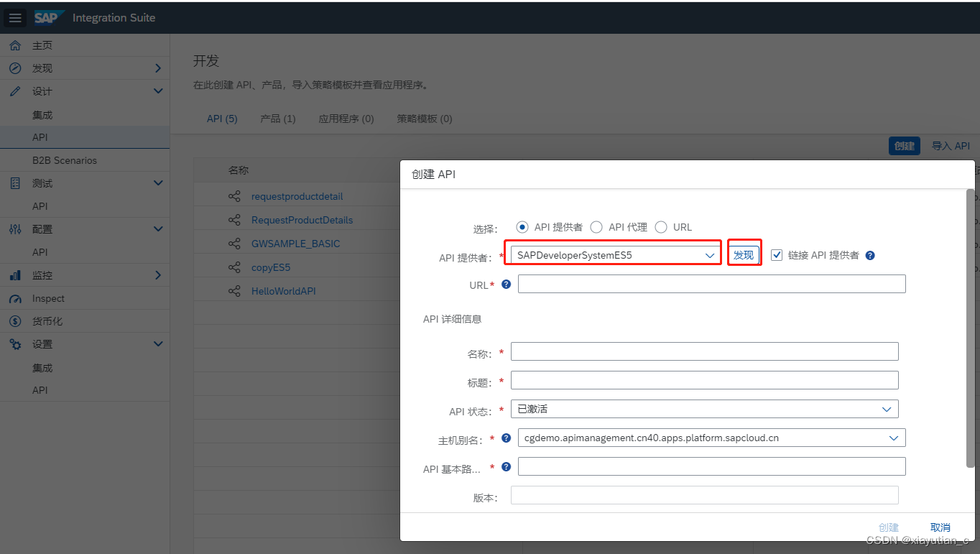Collapse the 配置 sidebar section chevron
This screenshot has width=980, height=554.
click(x=158, y=229)
